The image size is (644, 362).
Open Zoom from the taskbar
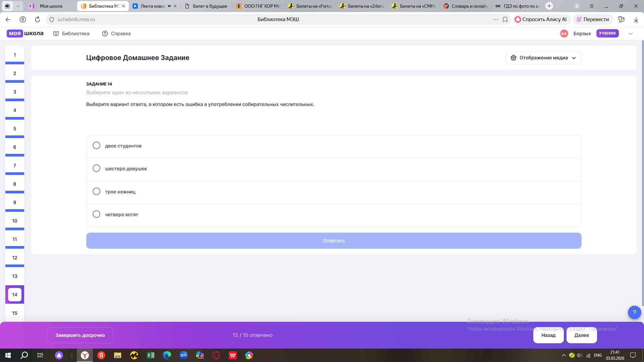tap(183, 355)
